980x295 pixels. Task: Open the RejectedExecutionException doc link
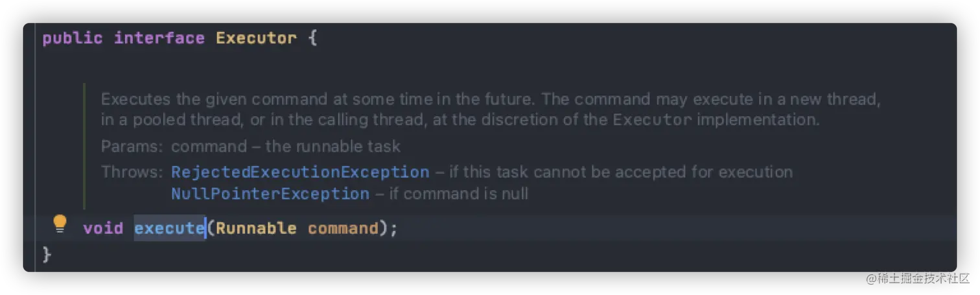click(300, 172)
